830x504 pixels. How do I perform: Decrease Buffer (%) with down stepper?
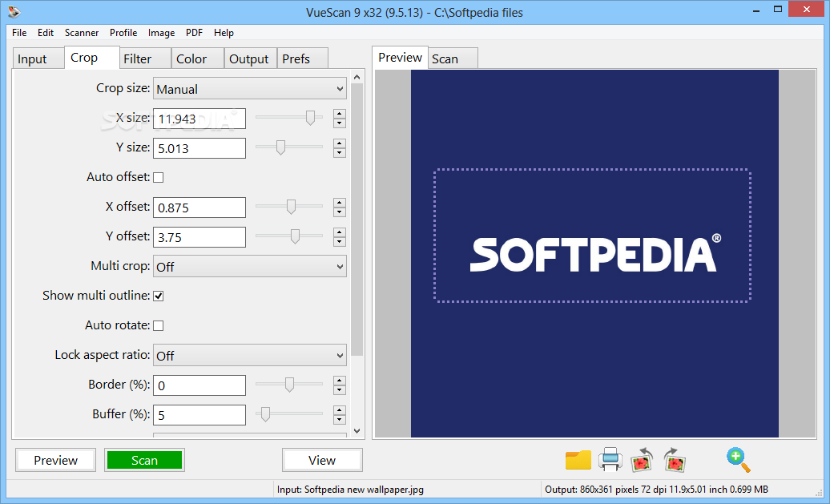coord(340,420)
